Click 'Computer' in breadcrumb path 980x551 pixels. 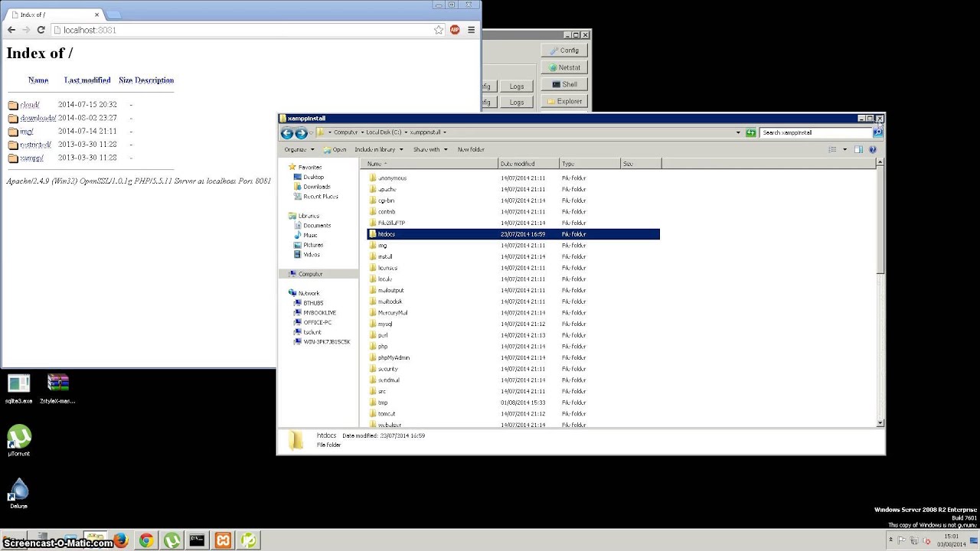click(x=345, y=132)
